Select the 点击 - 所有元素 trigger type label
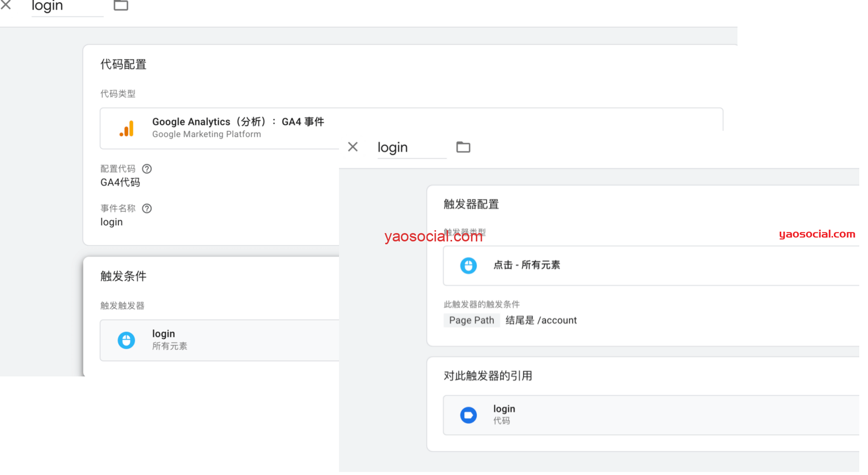 point(526,265)
